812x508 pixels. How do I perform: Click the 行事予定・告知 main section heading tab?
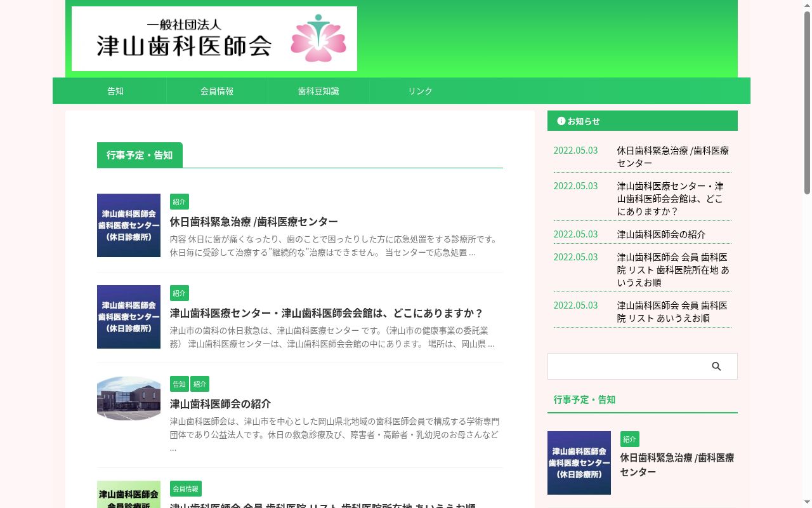pos(140,155)
